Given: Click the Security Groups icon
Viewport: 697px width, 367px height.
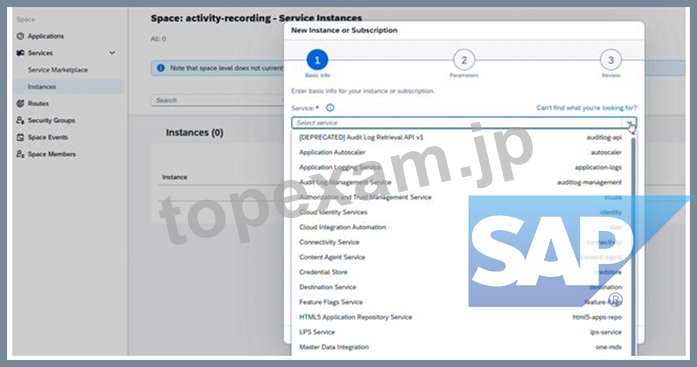Looking at the screenshot, I should click(x=20, y=120).
